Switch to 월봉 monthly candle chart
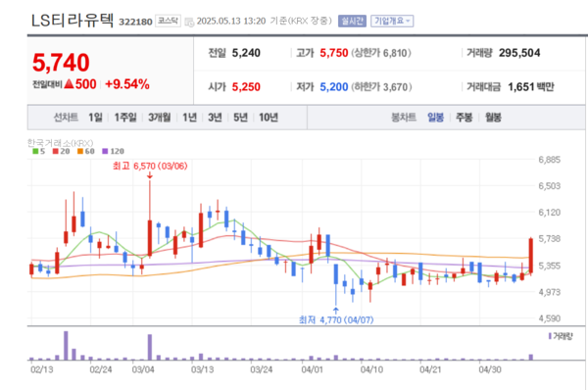 pos(493,118)
